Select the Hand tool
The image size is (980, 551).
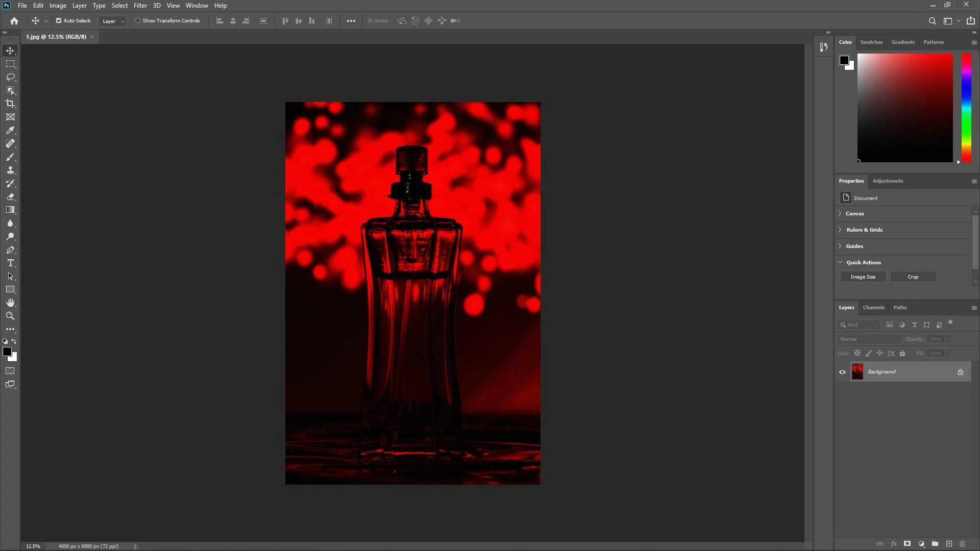[x=10, y=303]
